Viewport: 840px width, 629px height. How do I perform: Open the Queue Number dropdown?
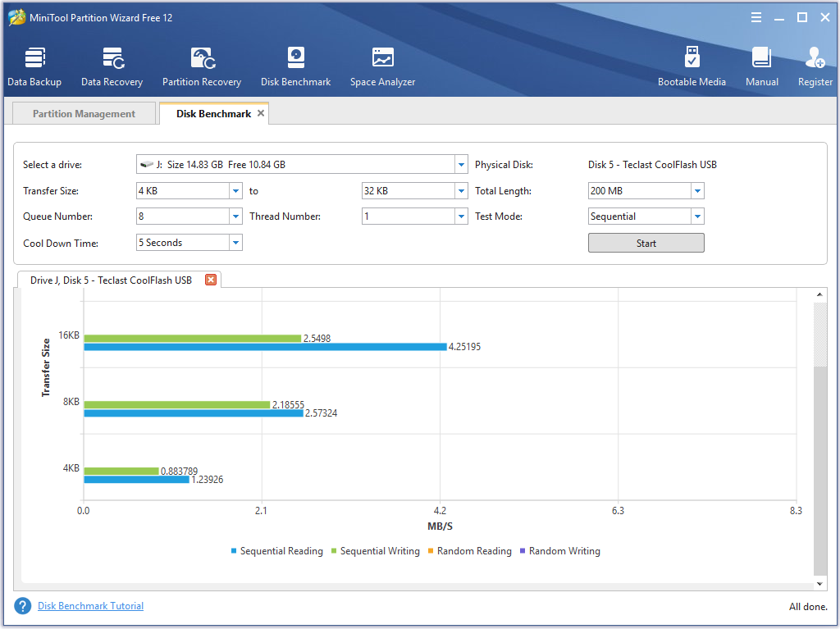tap(235, 217)
